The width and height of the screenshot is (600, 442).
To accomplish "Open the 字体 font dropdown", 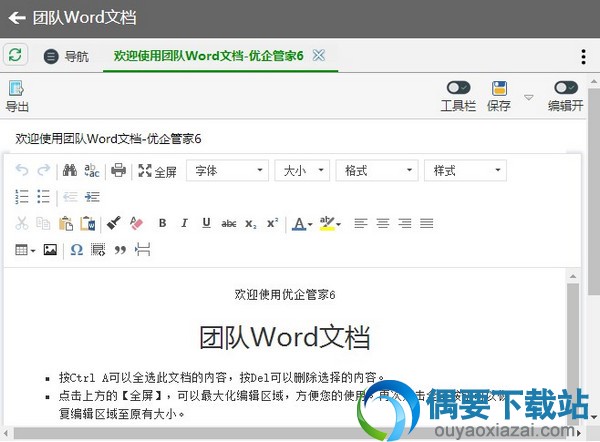I will coord(227,170).
